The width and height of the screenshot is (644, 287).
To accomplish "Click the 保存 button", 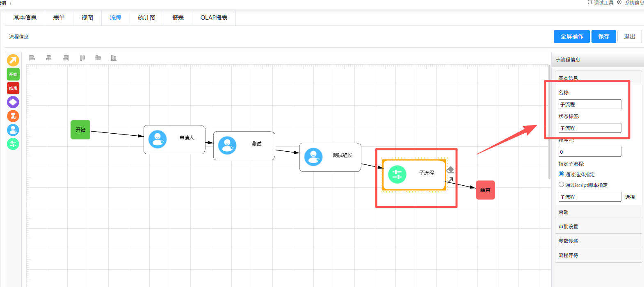I will 604,36.
